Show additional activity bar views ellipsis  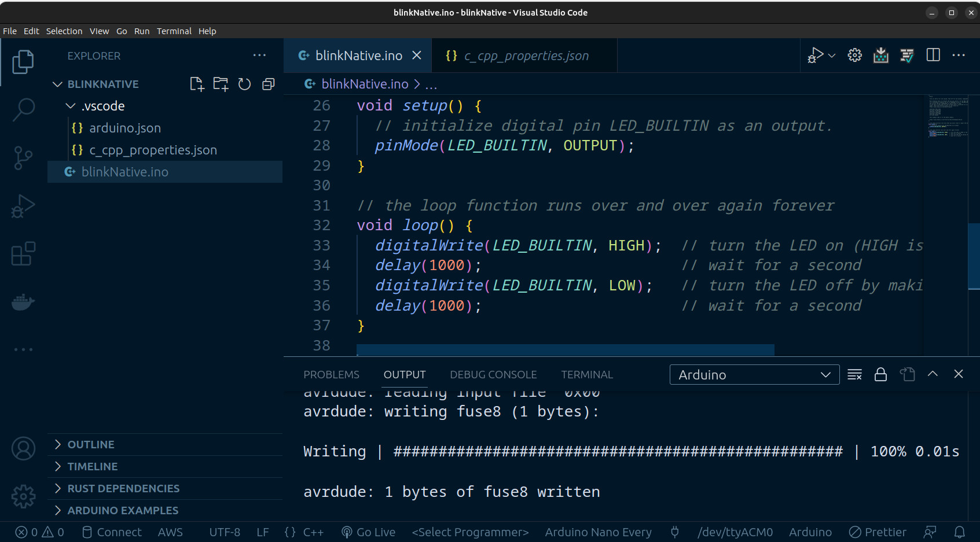23,349
